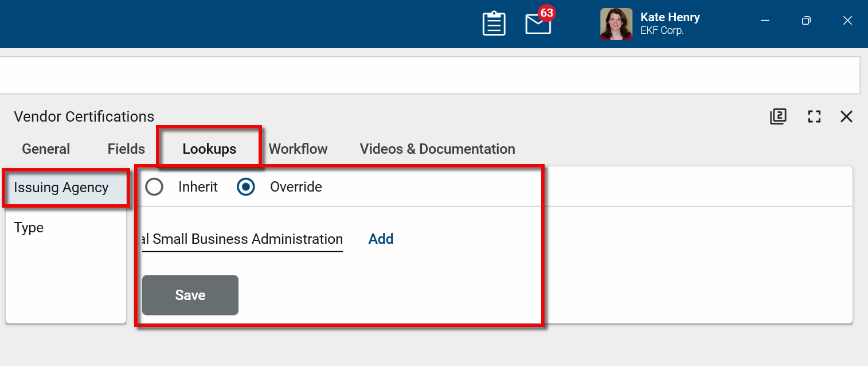
Task: Open the mail inbox with 63 notifications
Action: [538, 24]
